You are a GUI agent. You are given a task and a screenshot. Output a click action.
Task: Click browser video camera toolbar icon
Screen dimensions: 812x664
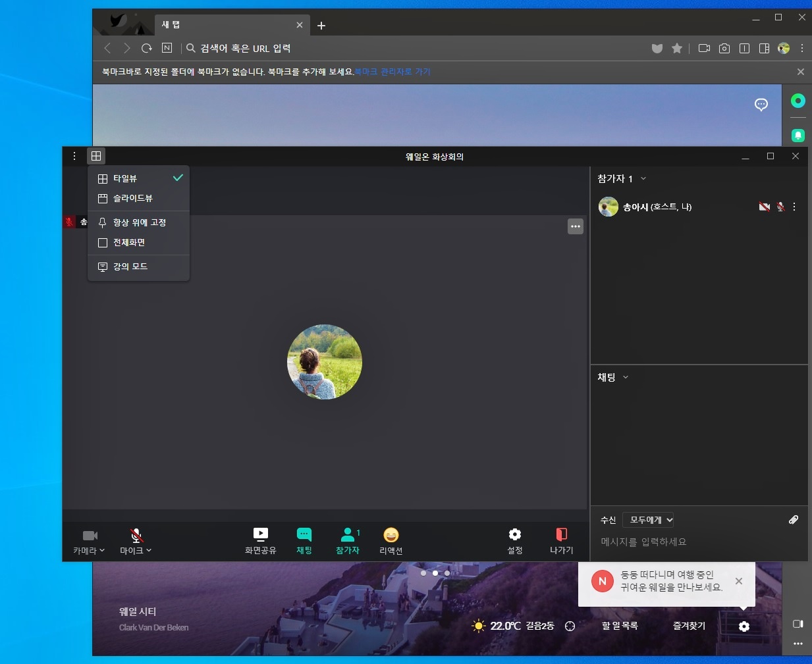(704, 48)
